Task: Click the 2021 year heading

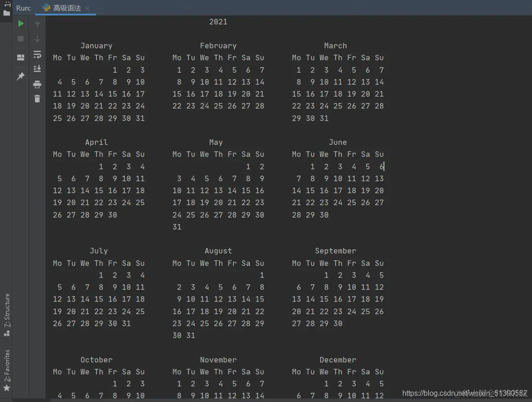Action: tap(218, 22)
